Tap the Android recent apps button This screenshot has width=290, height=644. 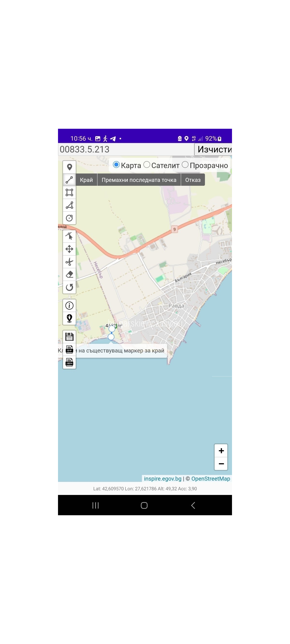[x=96, y=505]
